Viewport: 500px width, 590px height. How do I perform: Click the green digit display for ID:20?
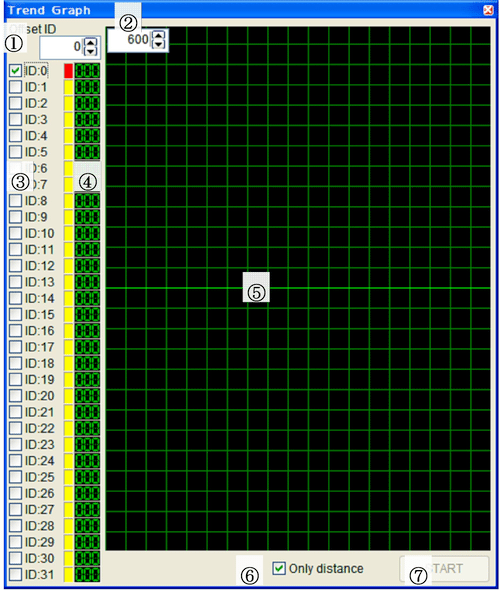click(87, 396)
